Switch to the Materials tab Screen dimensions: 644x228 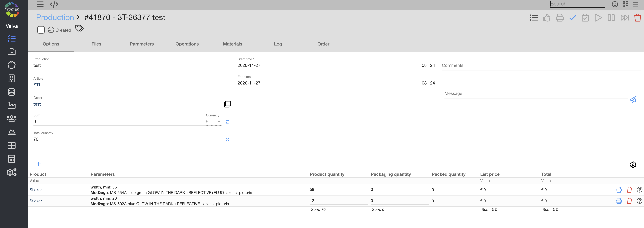232,44
